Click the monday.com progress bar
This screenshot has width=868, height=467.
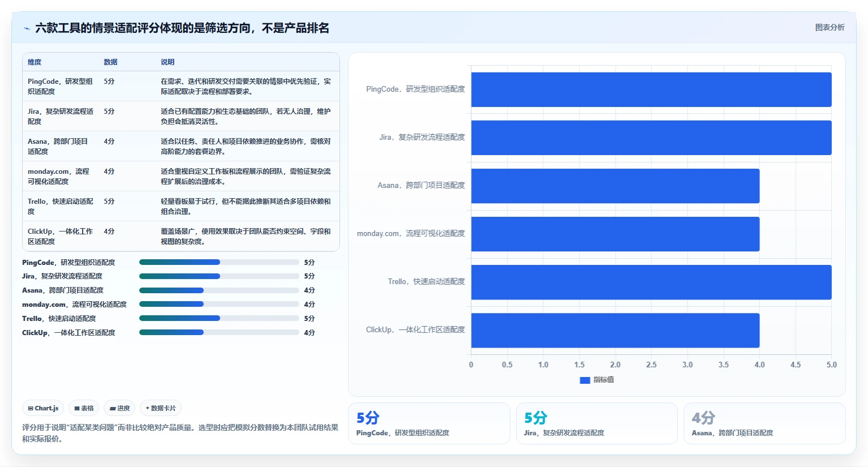coord(219,304)
